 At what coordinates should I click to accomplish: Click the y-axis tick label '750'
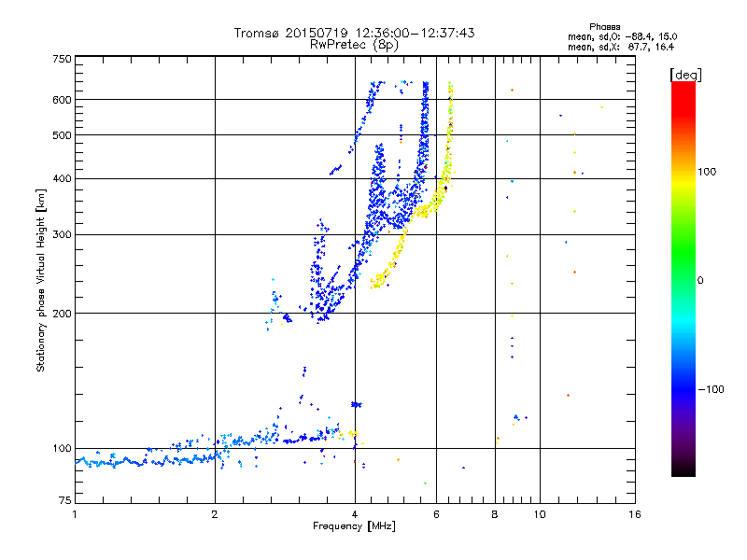(x=62, y=59)
